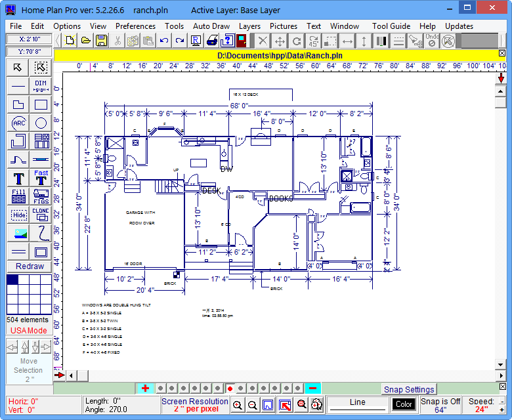Viewport: 512px width, 420px height.
Task: Open the Tool Guide menu
Action: [x=391, y=26]
